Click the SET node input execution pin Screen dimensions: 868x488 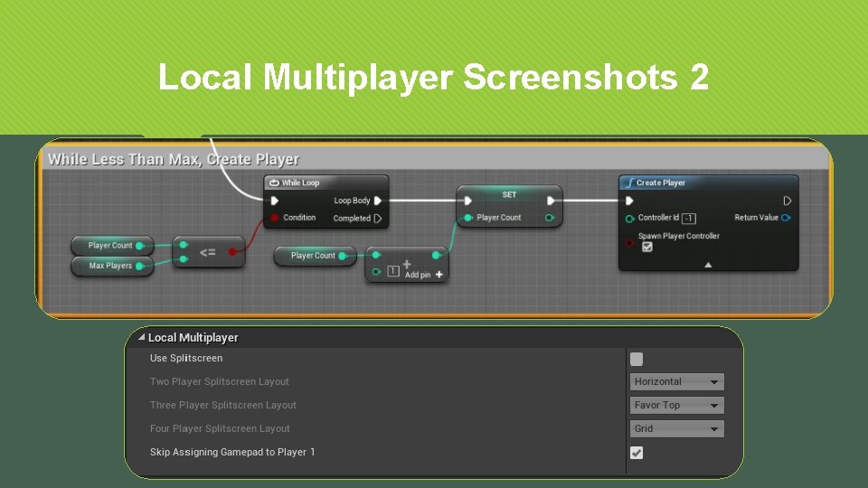pos(468,201)
